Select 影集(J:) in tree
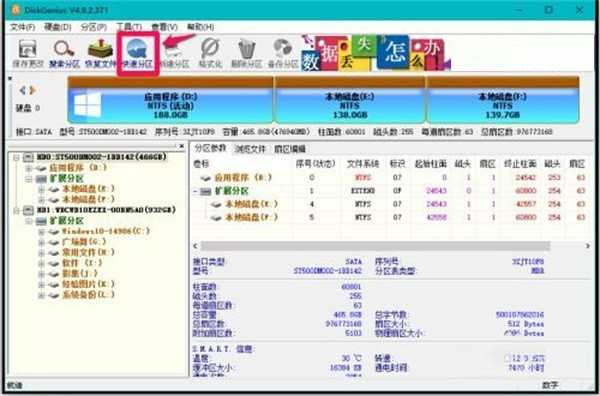 tap(80, 273)
